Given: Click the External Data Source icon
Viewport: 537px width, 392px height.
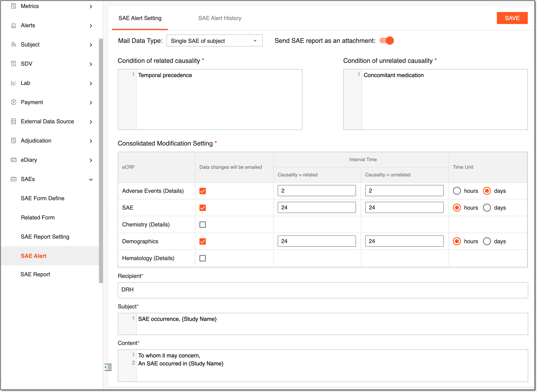Looking at the screenshot, I should tap(14, 122).
